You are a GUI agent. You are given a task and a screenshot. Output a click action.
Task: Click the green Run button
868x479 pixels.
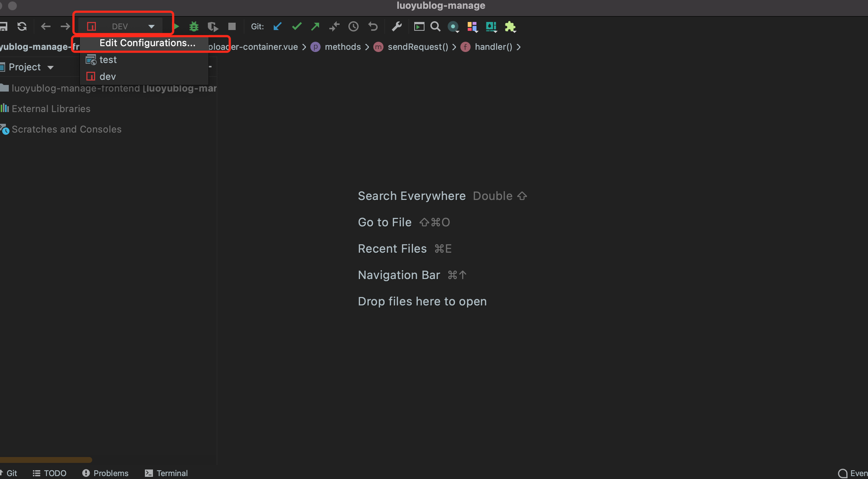177,26
